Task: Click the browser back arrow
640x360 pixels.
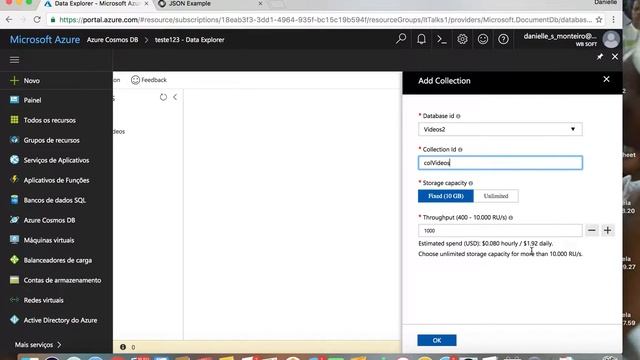Action: (9, 20)
